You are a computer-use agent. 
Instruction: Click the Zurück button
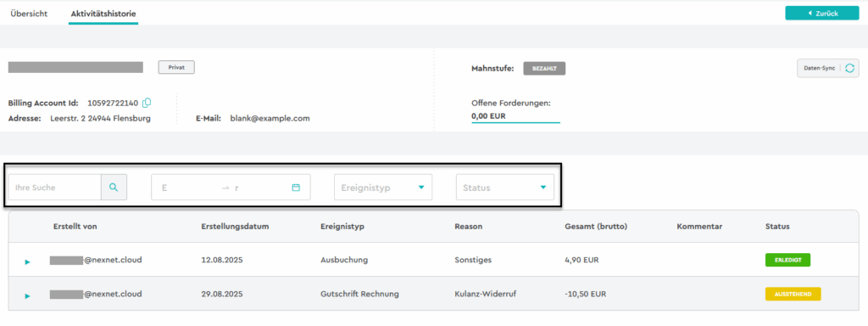[x=822, y=14]
